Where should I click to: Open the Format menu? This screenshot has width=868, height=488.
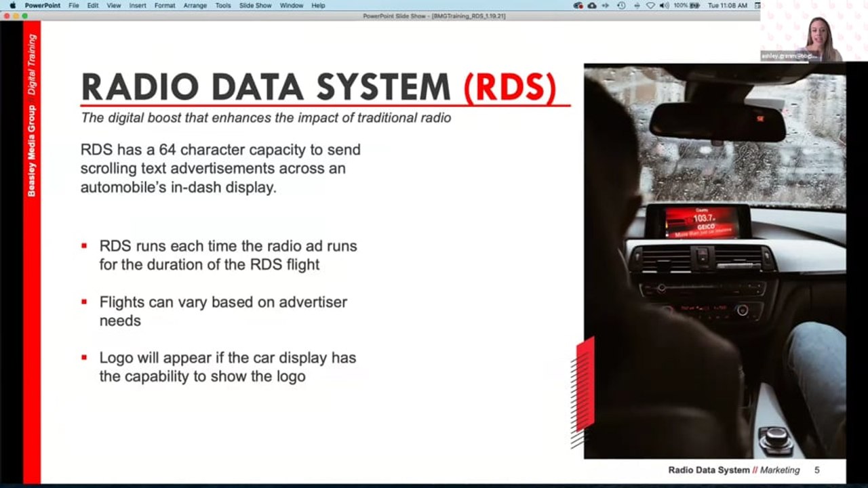pyautogui.click(x=165, y=5)
